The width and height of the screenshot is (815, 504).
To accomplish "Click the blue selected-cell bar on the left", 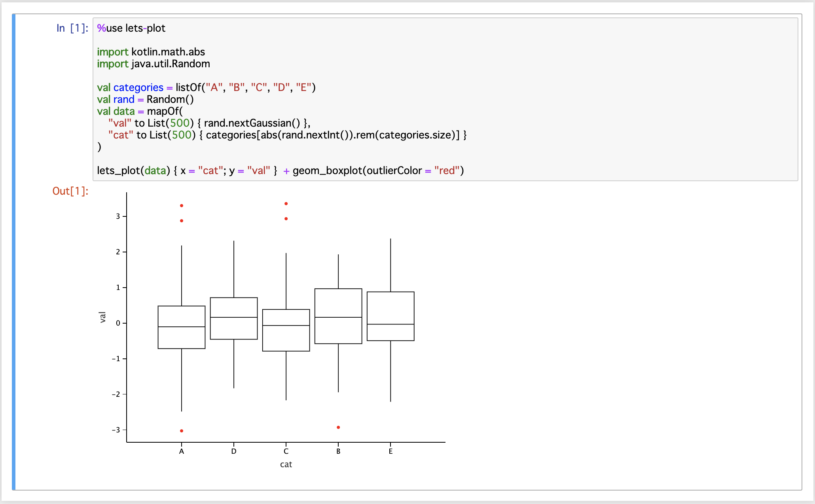I will (x=14, y=252).
